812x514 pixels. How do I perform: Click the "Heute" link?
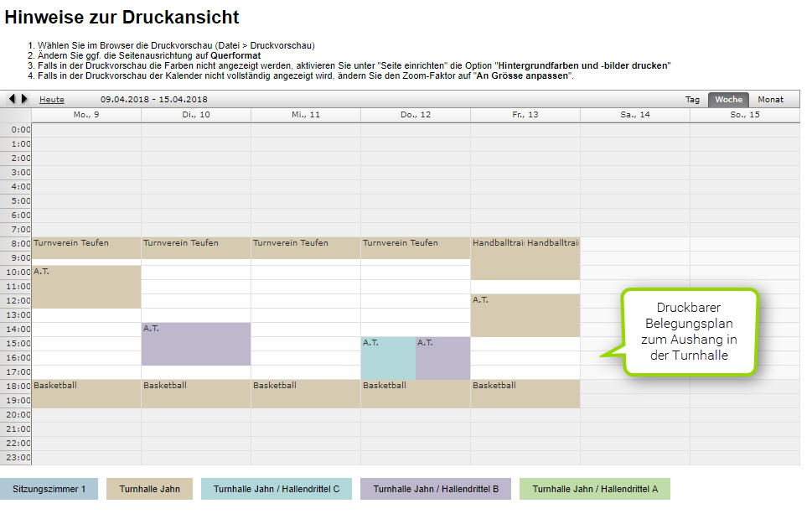click(51, 99)
